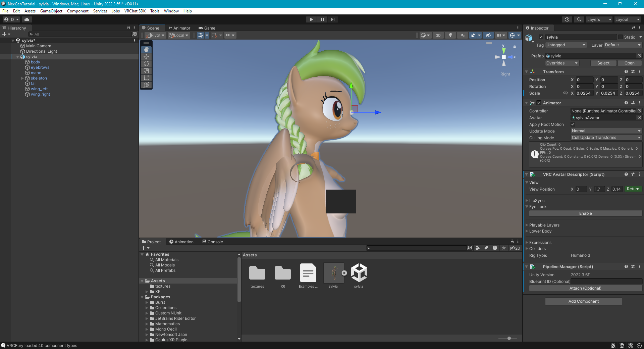Lock the Hierarchy panel
The width and height of the screenshot is (644, 349).
coord(128,28)
